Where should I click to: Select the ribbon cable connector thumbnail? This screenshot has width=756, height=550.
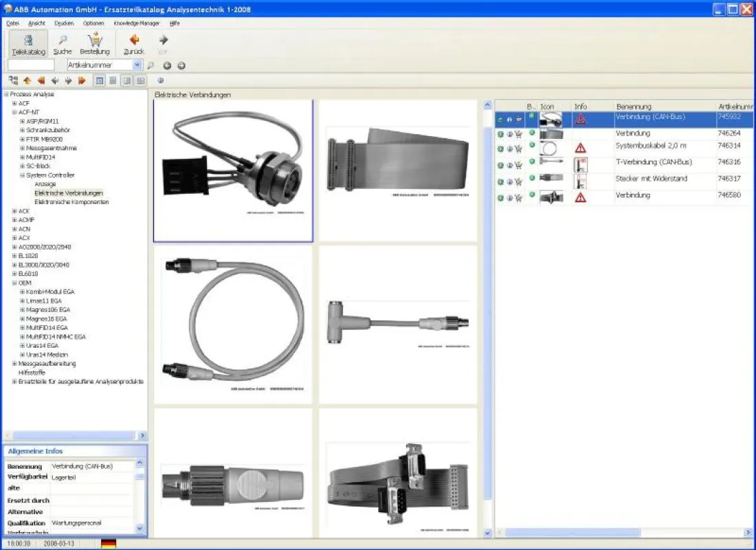point(398,170)
